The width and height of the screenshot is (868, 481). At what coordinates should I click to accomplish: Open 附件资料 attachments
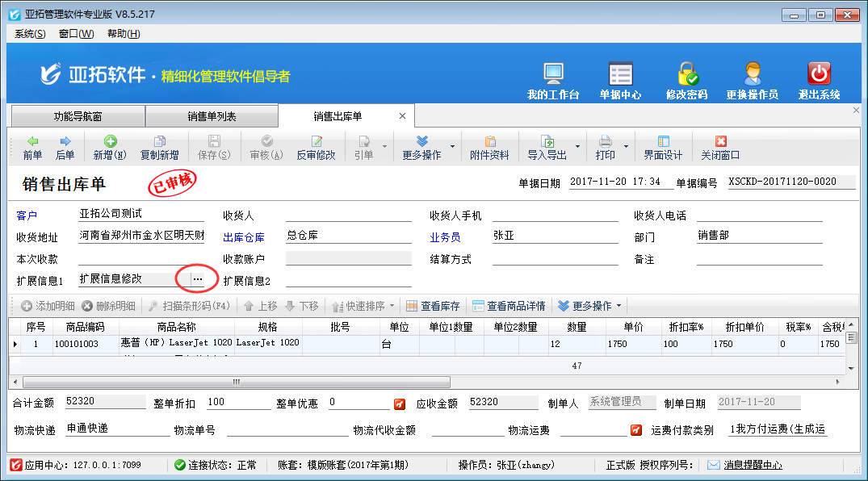pos(489,148)
